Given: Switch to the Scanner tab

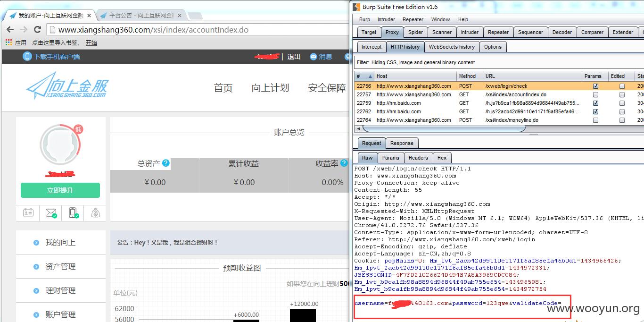Looking at the screenshot, I should 442,32.
